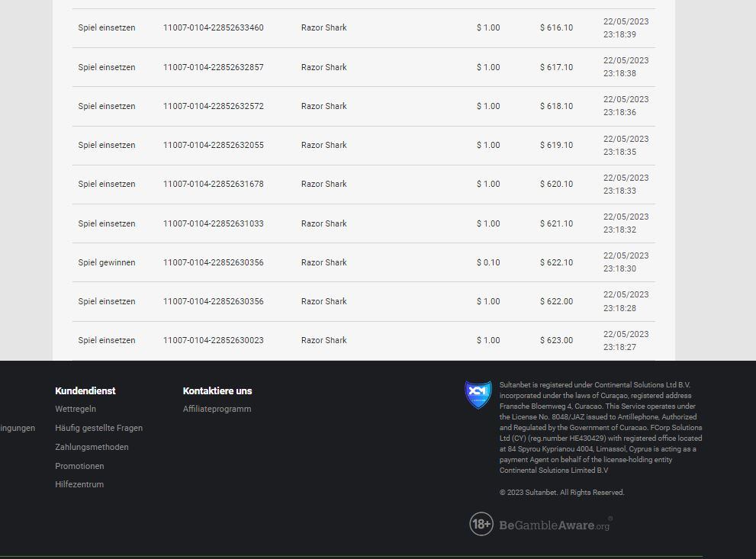Visit the Promotionen footer link
Image resolution: width=756 pixels, height=559 pixels.
click(x=79, y=466)
